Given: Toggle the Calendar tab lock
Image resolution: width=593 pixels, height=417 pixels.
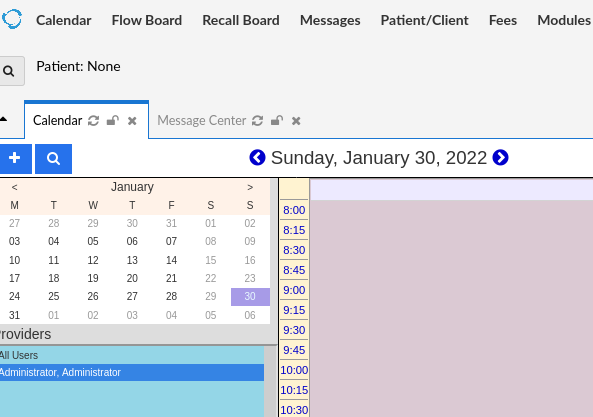Looking at the screenshot, I should 113,121.
